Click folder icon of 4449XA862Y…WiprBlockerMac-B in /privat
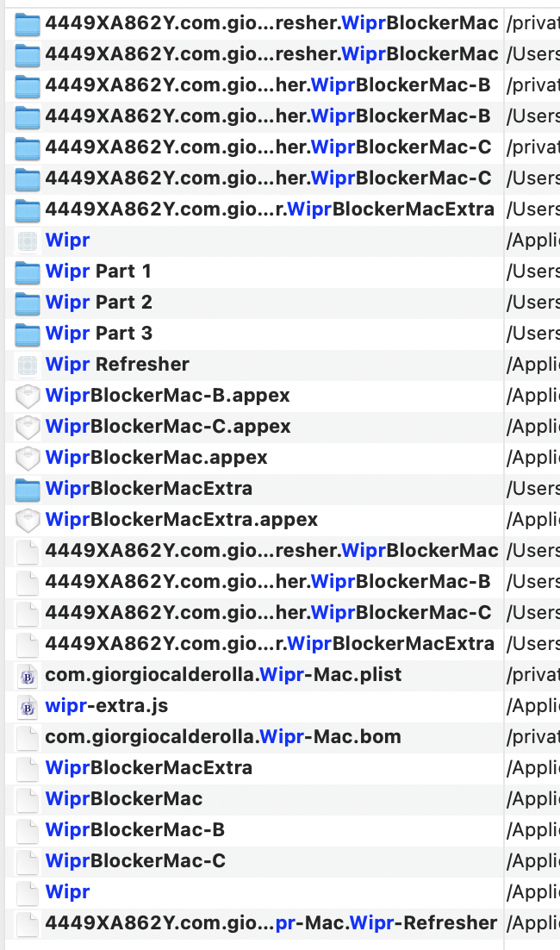The height and width of the screenshot is (950, 560). point(28,86)
